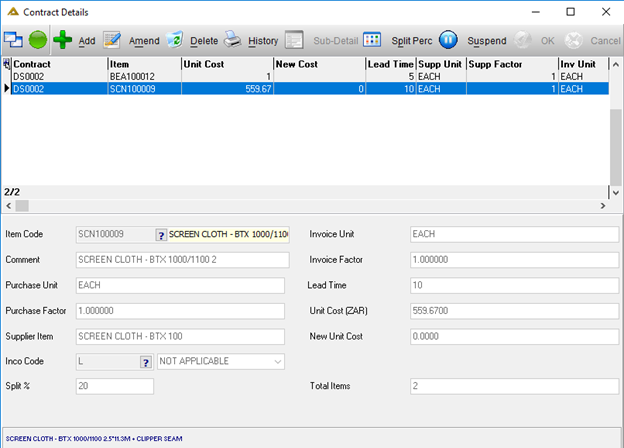Sort by the Contract column header
This screenshot has width=624, height=448.
(x=59, y=64)
